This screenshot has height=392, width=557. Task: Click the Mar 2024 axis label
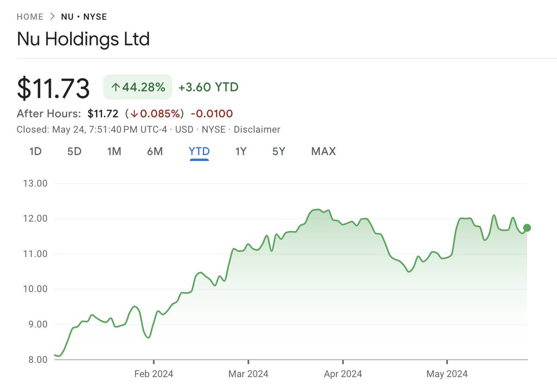click(248, 374)
